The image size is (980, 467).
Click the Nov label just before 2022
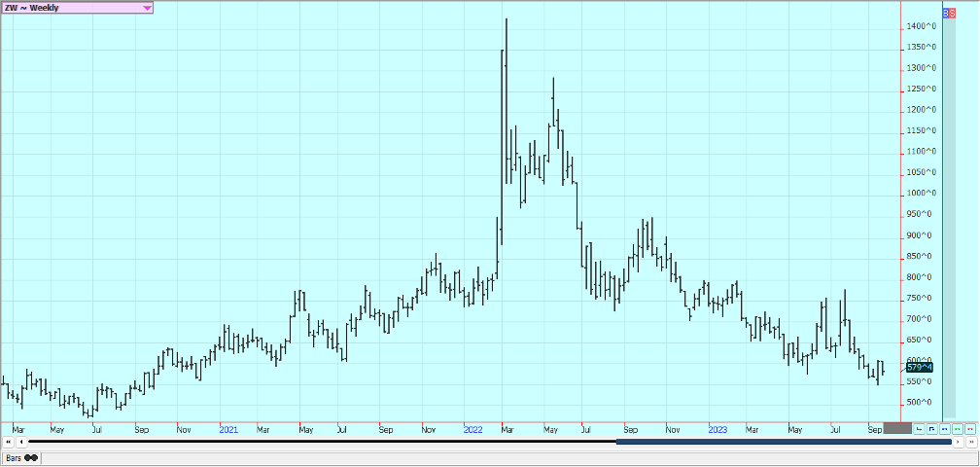tap(429, 430)
